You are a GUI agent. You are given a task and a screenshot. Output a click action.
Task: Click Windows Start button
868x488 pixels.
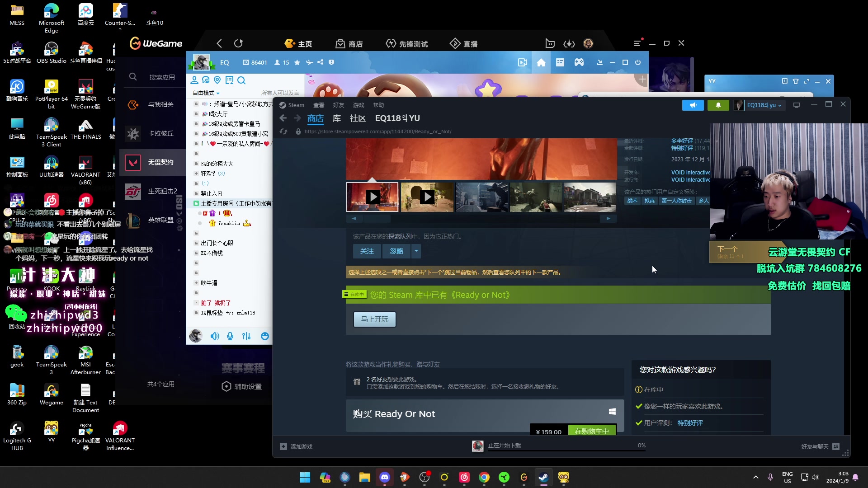pyautogui.click(x=305, y=477)
